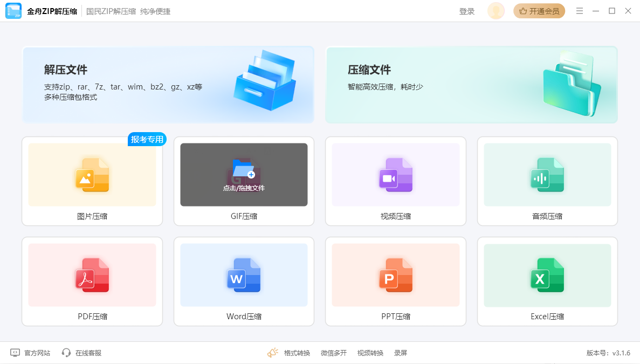The width and height of the screenshot is (640, 364).
Task: Open the 压缩文件 compress files panel
Action: click(x=471, y=84)
